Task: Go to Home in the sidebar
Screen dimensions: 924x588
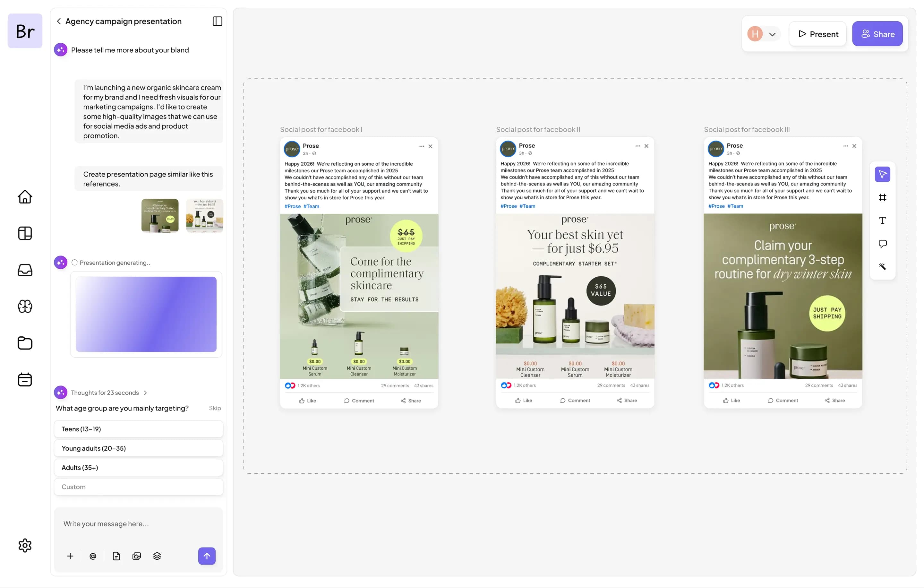Action: [x=25, y=196]
